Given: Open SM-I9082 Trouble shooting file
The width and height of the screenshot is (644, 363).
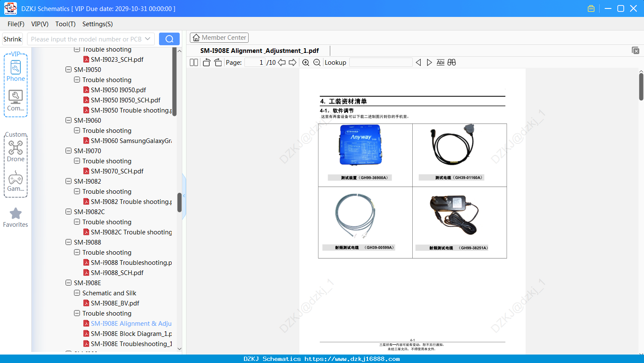Looking at the screenshot, I should coord(127,202).
